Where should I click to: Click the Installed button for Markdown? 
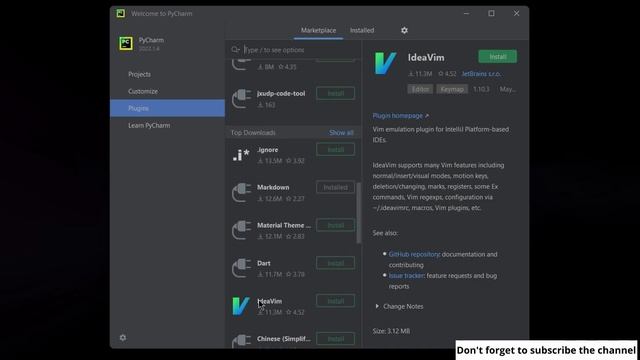[x=336, y=187]
